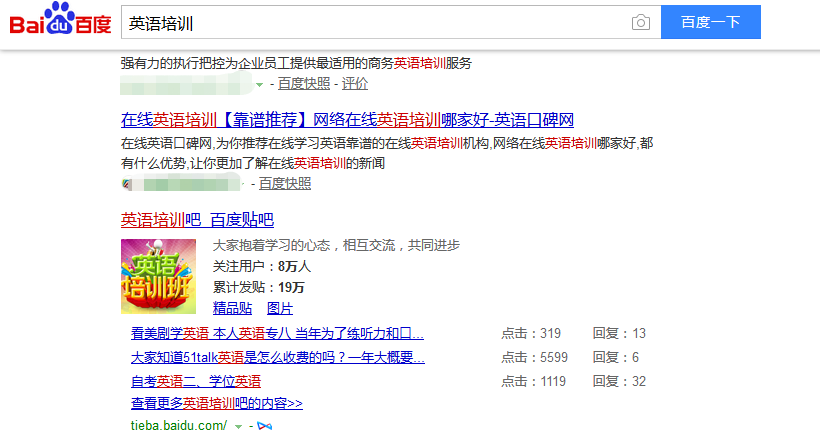Click favicon of the 英语口碑网 result
The height and width of the screenshot is (435, 820).
coord(126,184)
